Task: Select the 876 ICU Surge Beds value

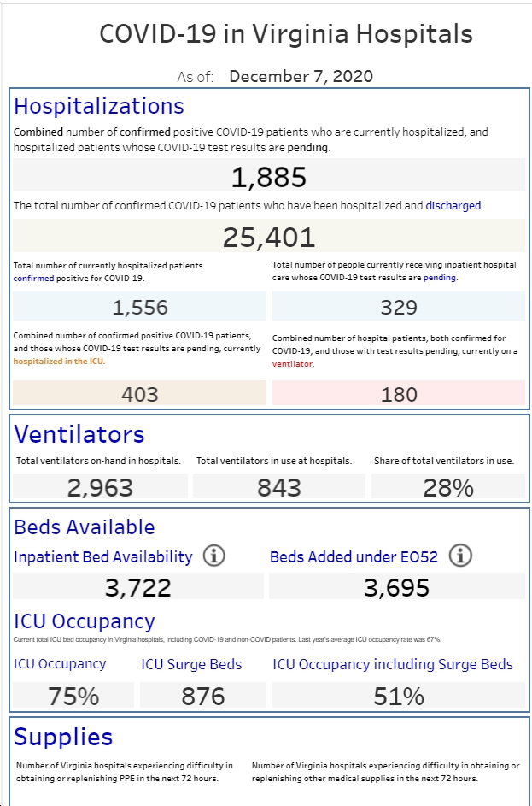Action: pos(203,696)
